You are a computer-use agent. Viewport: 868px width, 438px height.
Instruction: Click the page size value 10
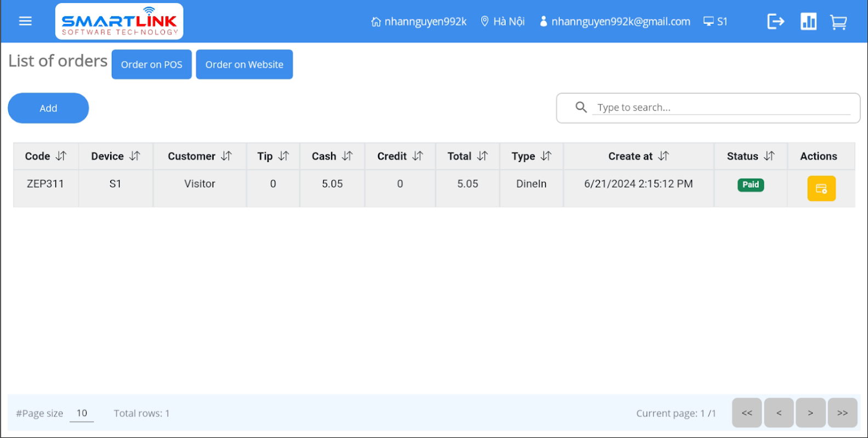(x=82, y=413)
